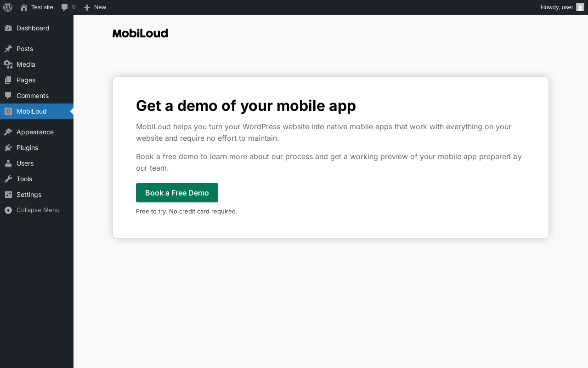Click the heading 'Get a demo of your mobile app'
Viewport: 588px width, 368px height.
click(246, 106)
